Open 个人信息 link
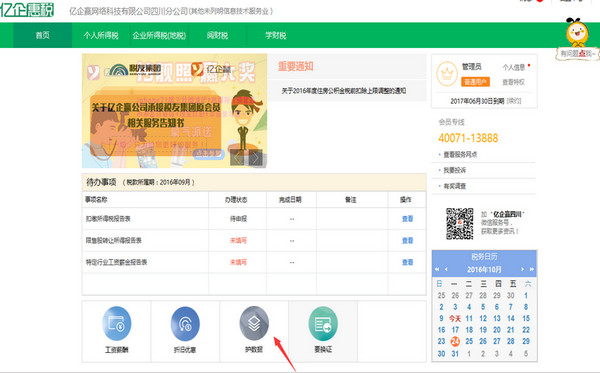 [x=514, y=67]
